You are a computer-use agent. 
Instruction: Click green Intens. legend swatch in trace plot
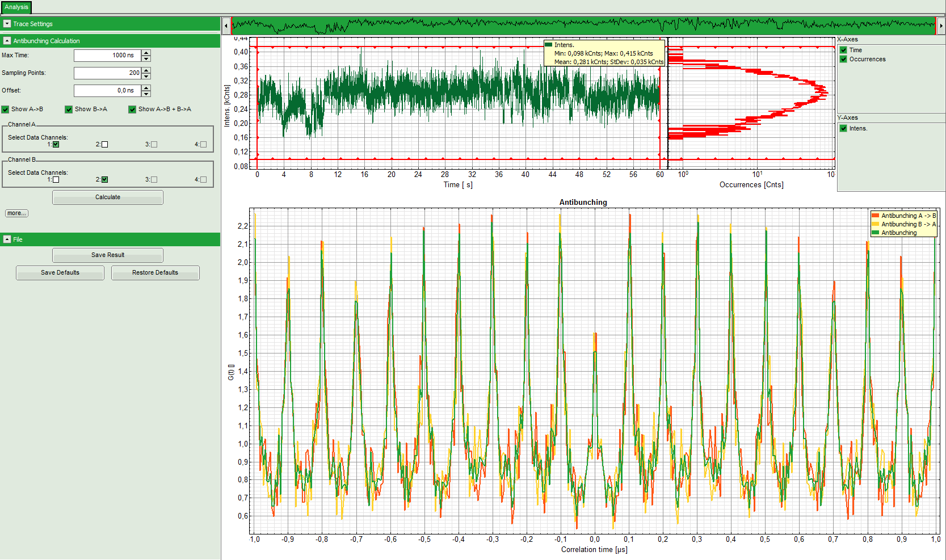tap(548, 45)
